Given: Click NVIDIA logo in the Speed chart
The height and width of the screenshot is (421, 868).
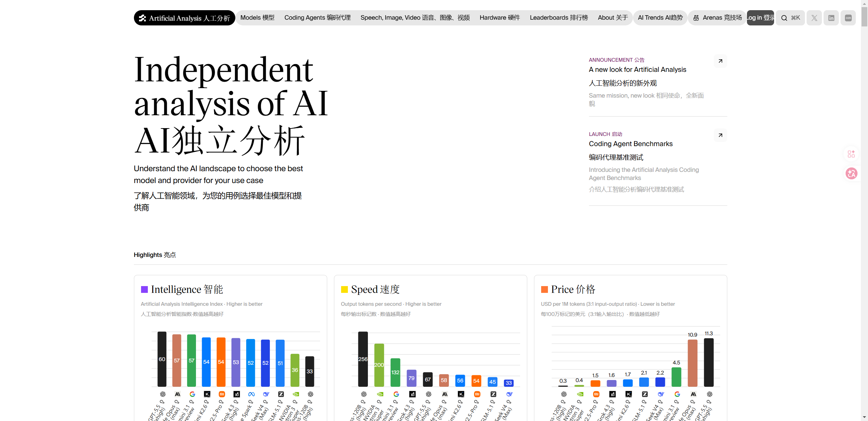Looking at the screenshot, I should point(380,394).
